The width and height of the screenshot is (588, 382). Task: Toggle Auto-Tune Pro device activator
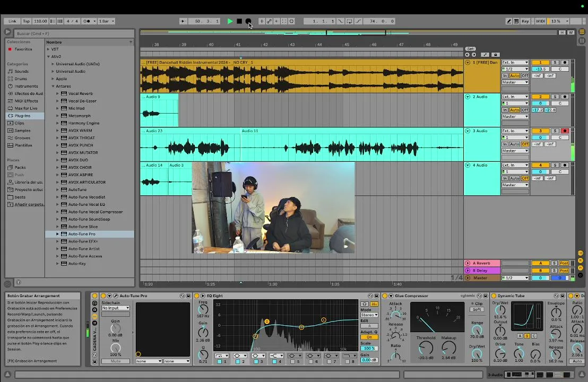pos(103,296)
